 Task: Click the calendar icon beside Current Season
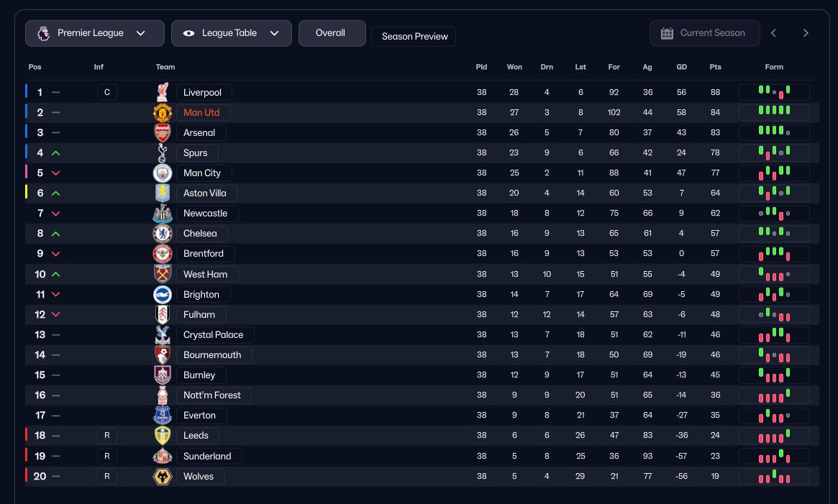point(667,33)
